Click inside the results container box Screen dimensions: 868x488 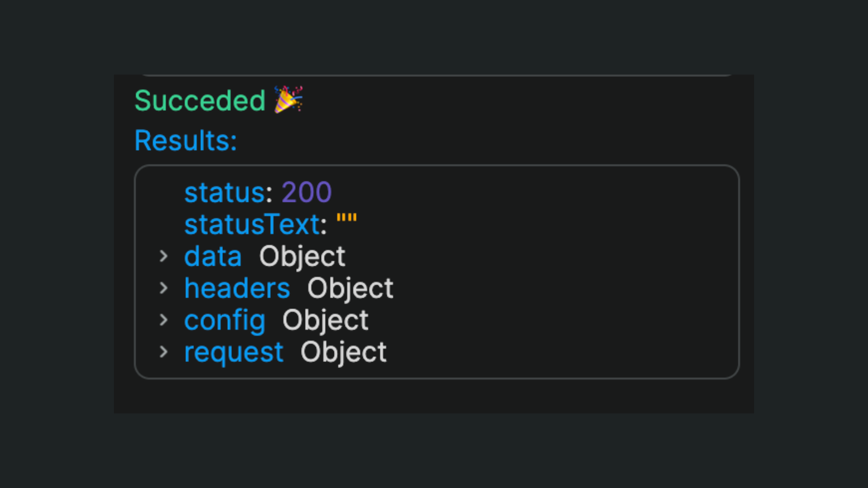(x=542, y=271)
